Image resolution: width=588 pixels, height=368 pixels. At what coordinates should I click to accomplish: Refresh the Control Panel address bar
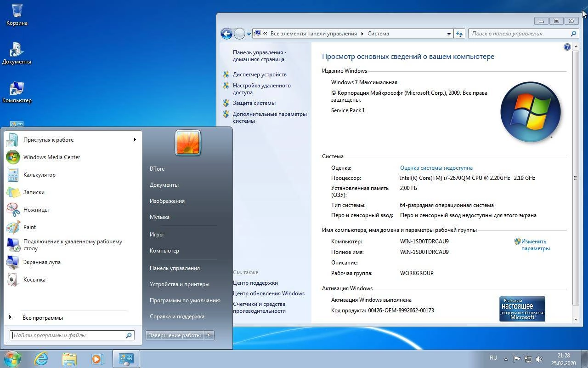click(459, 34)
